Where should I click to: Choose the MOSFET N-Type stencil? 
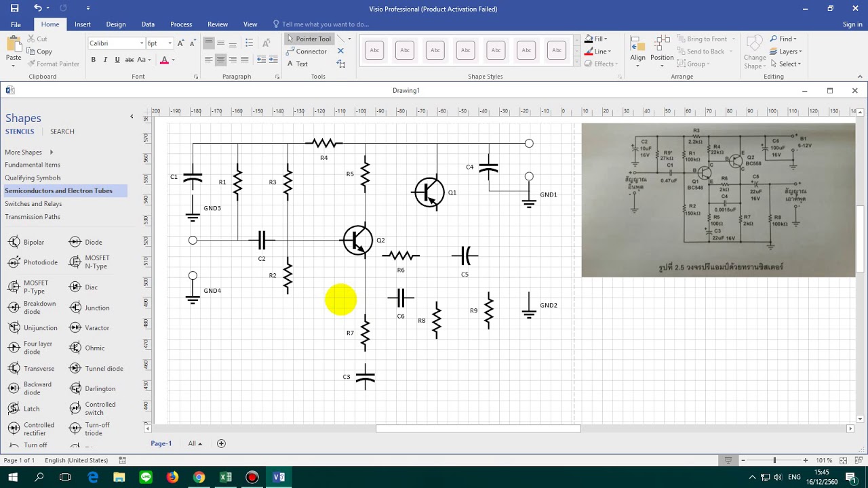(90, 262)
